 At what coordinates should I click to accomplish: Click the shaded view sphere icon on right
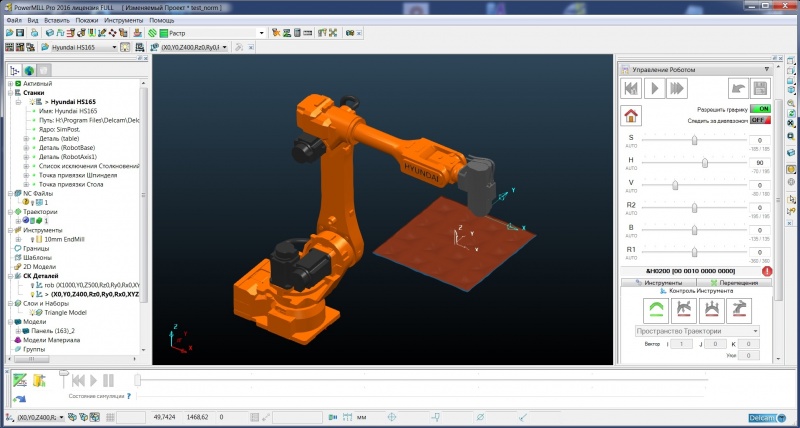click(791, 169)
